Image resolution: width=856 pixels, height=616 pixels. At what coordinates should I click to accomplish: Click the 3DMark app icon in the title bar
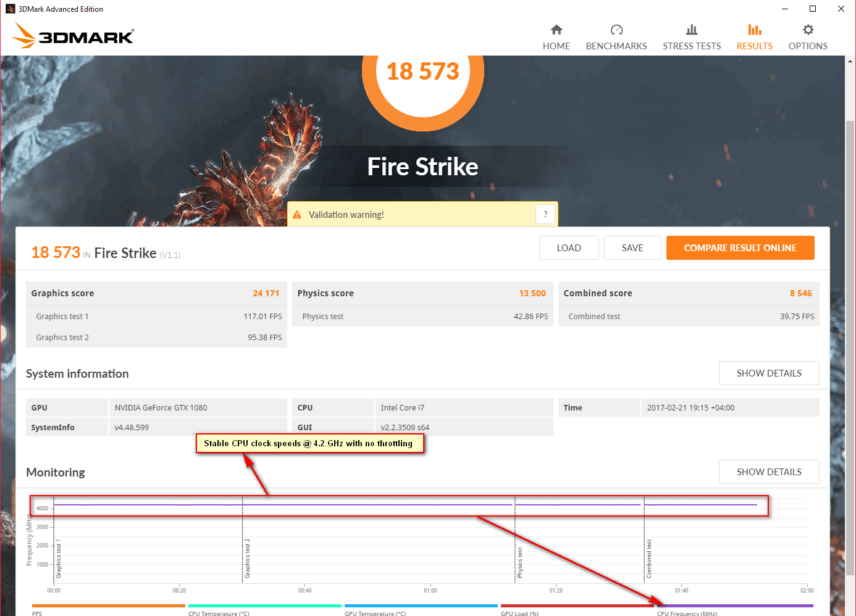pyautogui.click(x=10, y=9)
